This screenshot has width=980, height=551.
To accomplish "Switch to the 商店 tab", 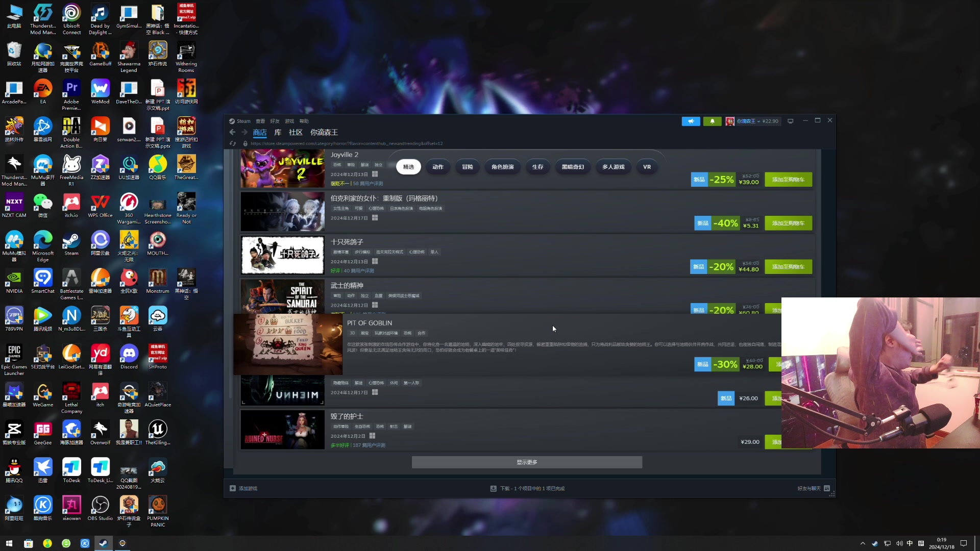I will [260, 133].
